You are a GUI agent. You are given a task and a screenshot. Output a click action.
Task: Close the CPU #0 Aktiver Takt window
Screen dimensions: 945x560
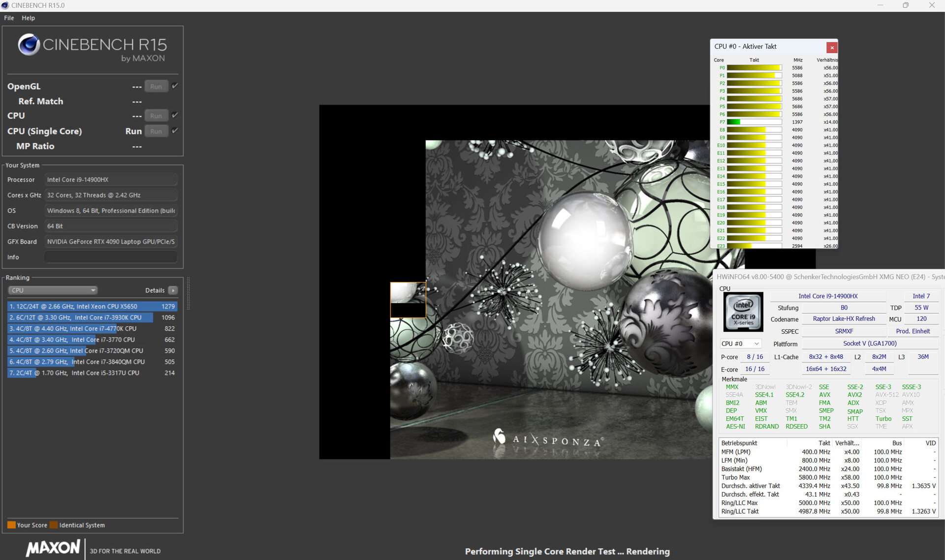[832, 48]
